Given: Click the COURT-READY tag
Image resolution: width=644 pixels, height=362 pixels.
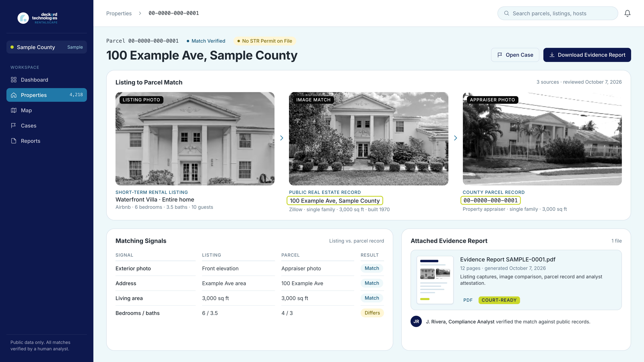Looking at the screenshot, I should [x=499, y=300].
